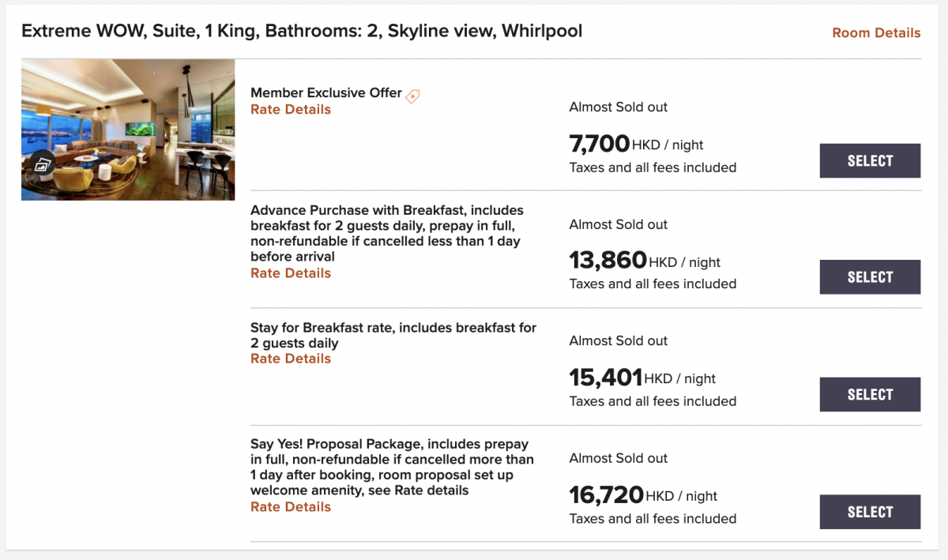Select the 15,401 HKD breakfast rate
The height and width of the screenshot is (560, 948).
tap(870, 395)
